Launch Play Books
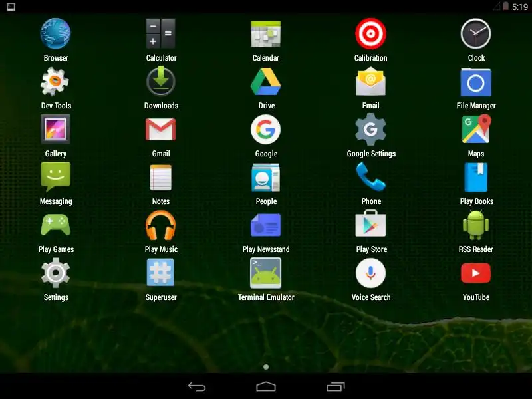The height and width of the screenshot is (399, 532). point(475,178)
